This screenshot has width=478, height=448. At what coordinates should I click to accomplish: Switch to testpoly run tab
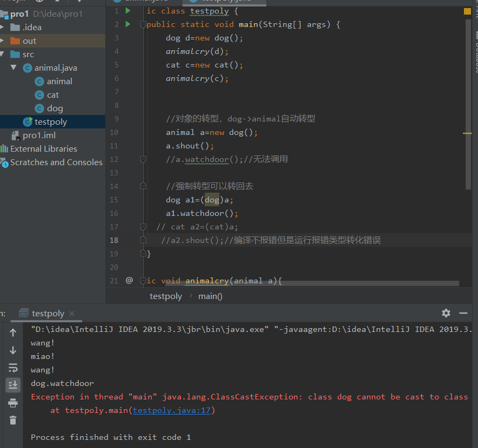coord(46,314)
